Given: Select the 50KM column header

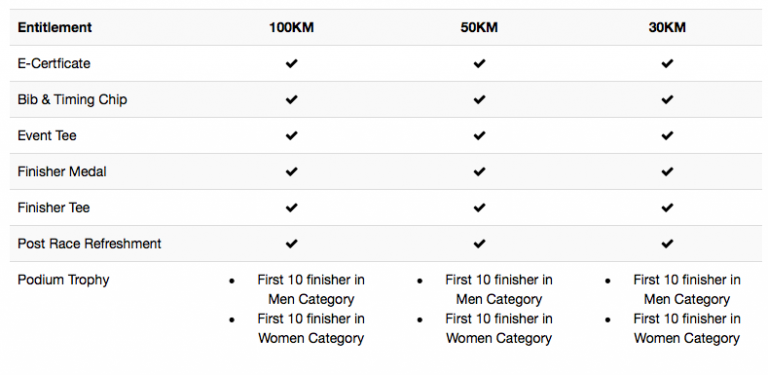Looking at the screenshot, I should (x=479, y=27).
